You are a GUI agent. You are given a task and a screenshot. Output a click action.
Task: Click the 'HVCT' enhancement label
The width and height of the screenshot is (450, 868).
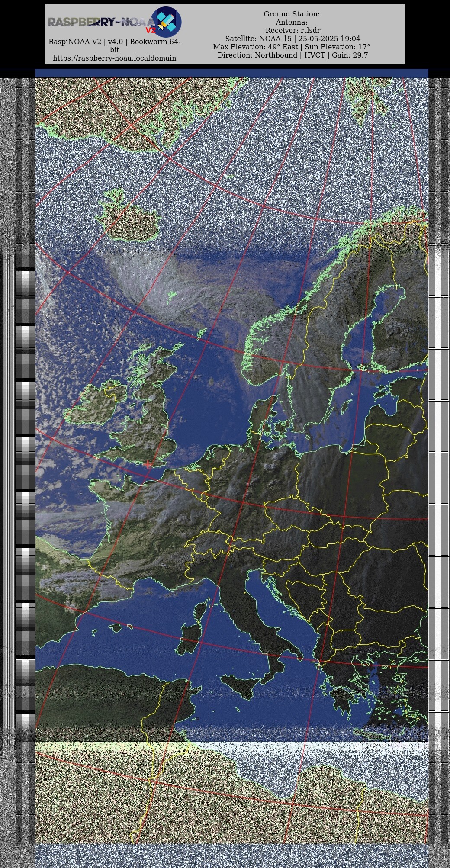click(315, 55)
